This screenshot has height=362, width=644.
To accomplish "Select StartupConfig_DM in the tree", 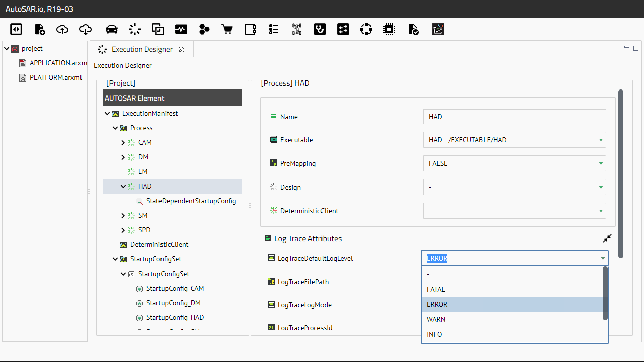I will (x=173, y=303).
